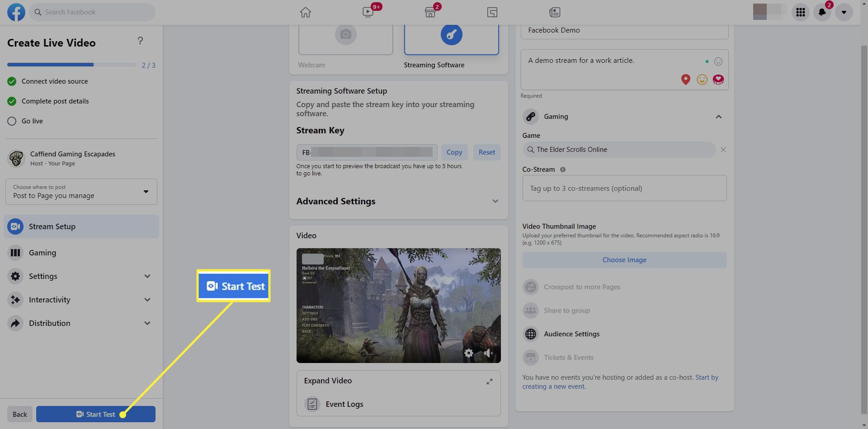Open the News icon in top bar

pyautogui.click(x=555, y=12)
